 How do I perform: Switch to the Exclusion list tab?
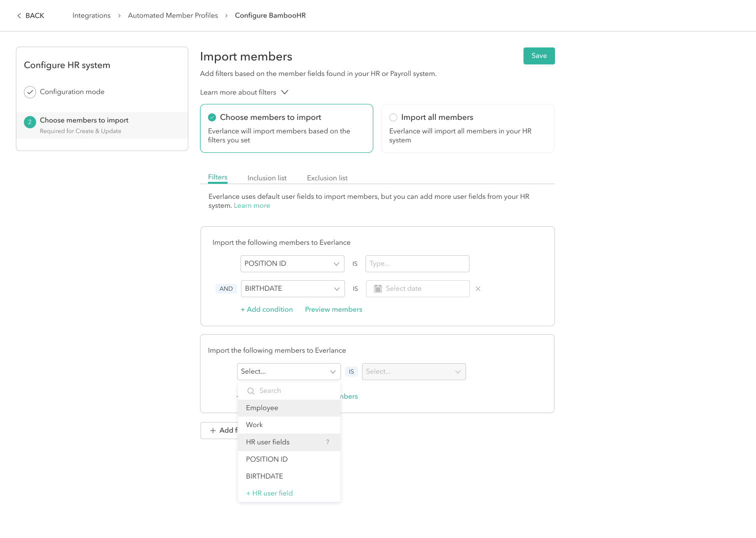(327, 178)
